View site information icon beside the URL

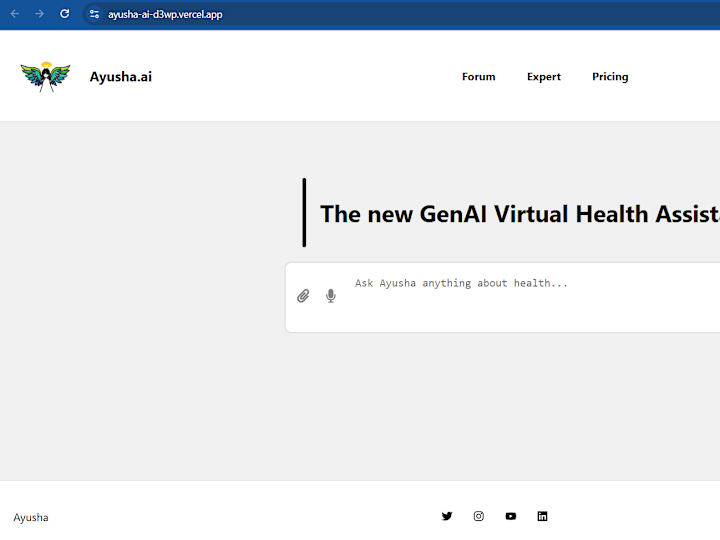tap(94, 14)
